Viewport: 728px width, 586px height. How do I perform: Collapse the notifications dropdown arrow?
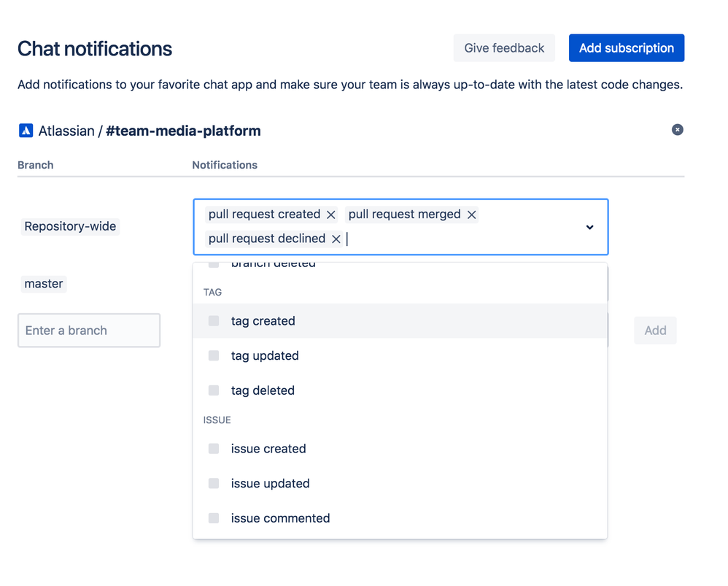[x=589, y=227]
